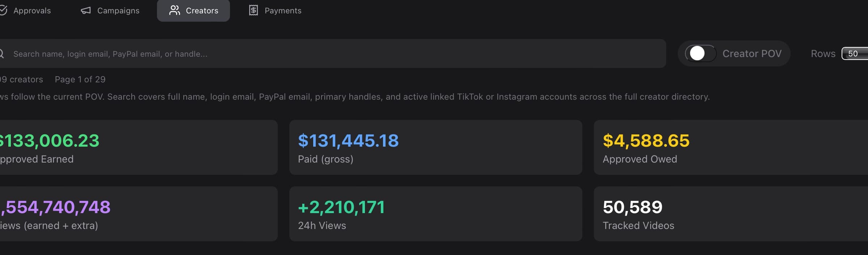Click the Creators people icon
This screenshot has width=868, height=255.
coord(174,10)
